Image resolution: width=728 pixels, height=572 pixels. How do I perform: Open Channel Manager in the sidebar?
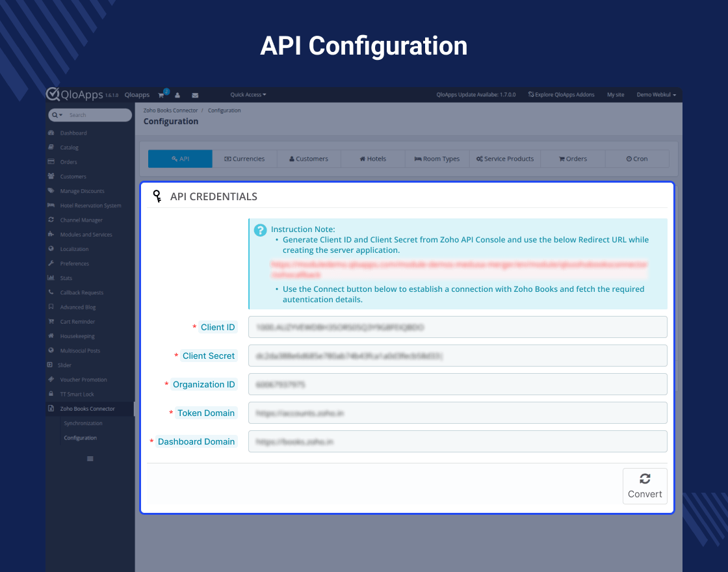click(81, 220)
